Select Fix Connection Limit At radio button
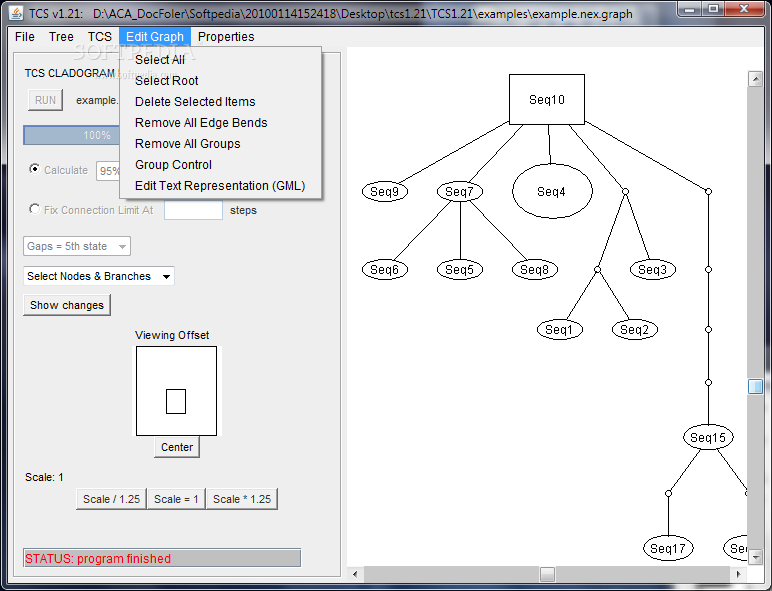 pos(34,209)
